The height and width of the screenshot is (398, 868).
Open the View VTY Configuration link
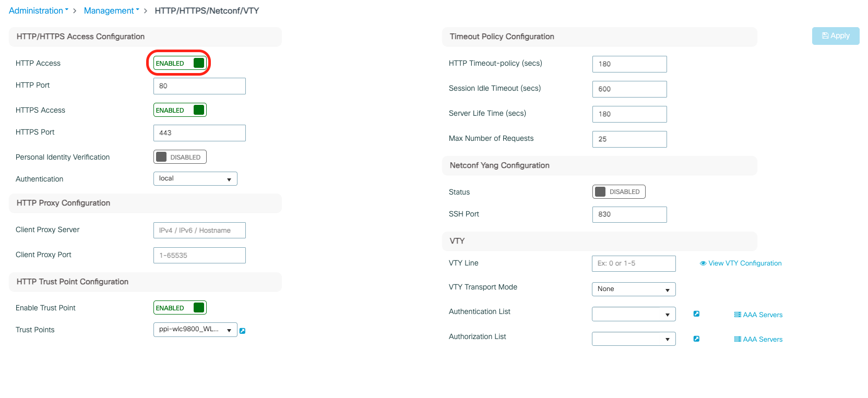(x=745, y=263)
